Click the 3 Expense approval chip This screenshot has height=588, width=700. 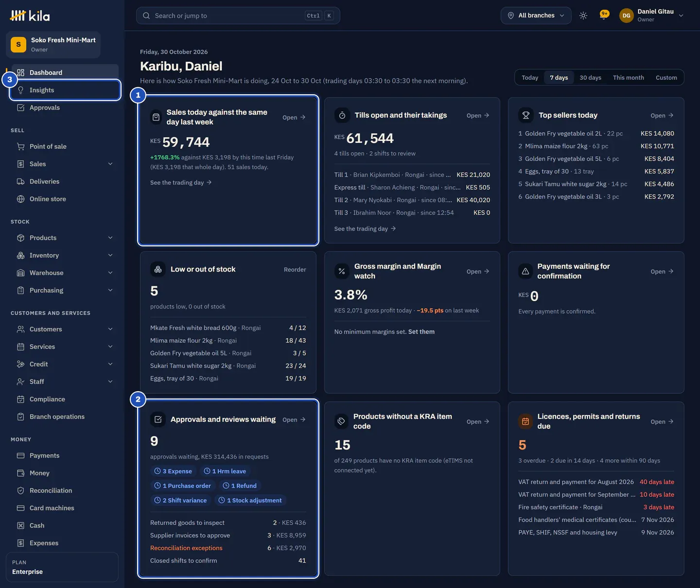tap(173, 471)
